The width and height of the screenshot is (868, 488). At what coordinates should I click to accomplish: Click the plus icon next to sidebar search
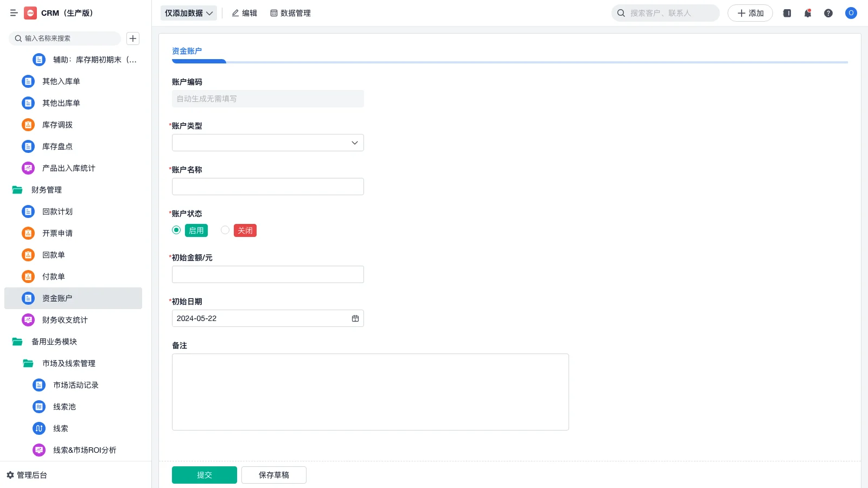133,38
